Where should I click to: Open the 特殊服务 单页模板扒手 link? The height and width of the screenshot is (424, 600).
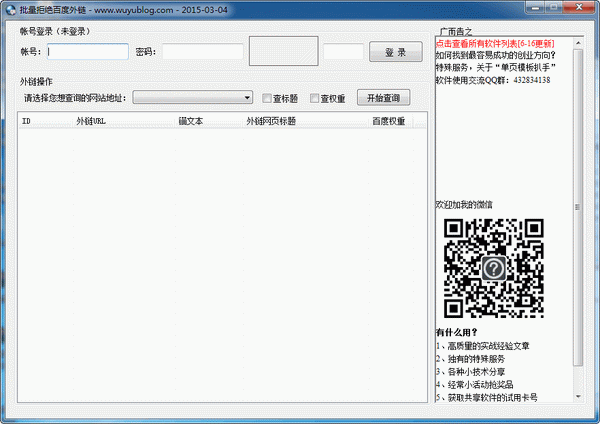496,68
